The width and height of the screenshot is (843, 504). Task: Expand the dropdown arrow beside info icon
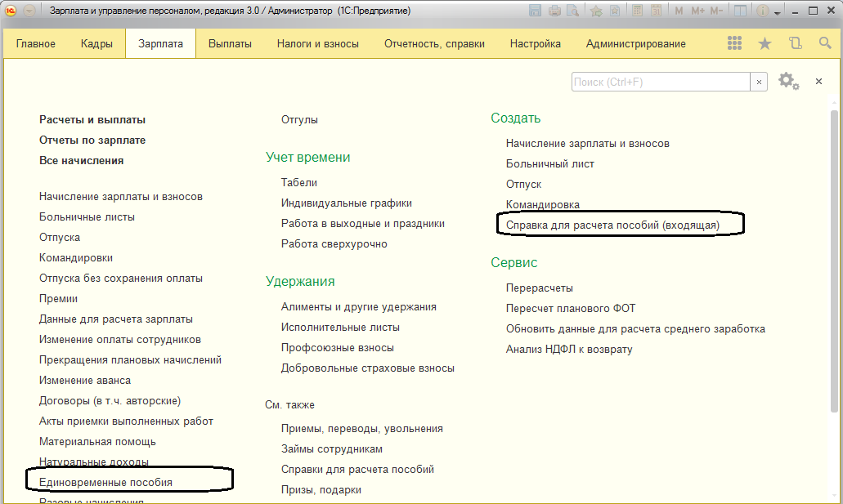click(x=778, y=11)
